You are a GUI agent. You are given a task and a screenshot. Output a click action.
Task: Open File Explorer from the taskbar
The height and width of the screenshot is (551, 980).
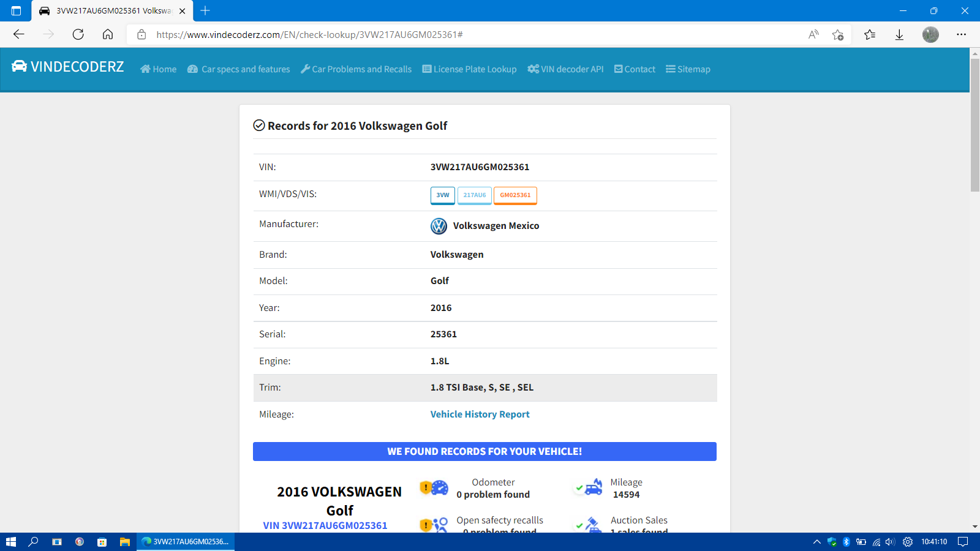click(x=125, y=542)
